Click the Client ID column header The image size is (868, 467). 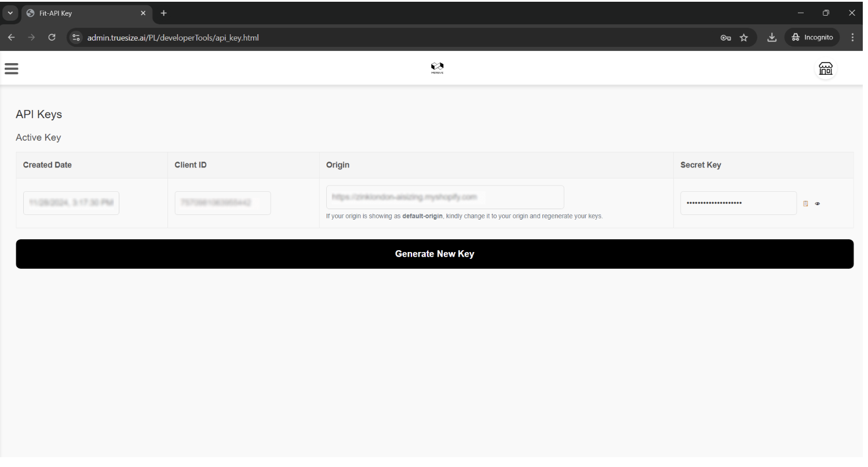(x=191, y=165)
